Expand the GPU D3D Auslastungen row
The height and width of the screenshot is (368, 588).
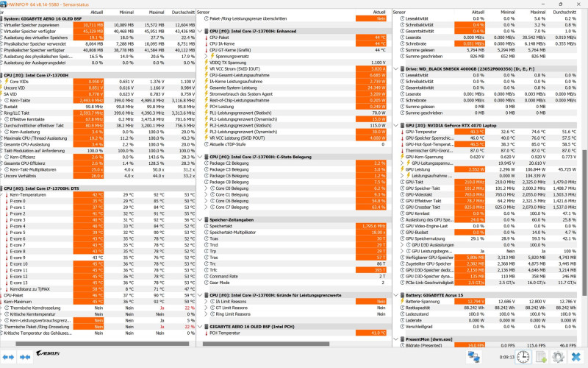[x=402, y=245]
